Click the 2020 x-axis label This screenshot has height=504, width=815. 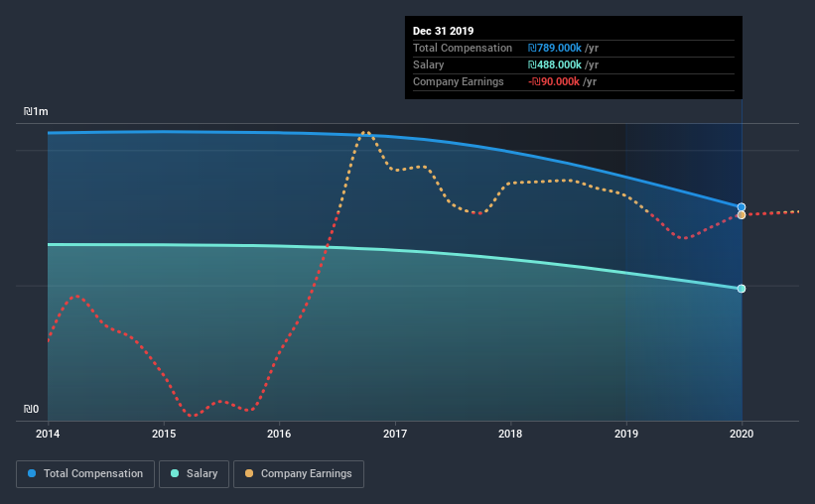tap(742, 434)
